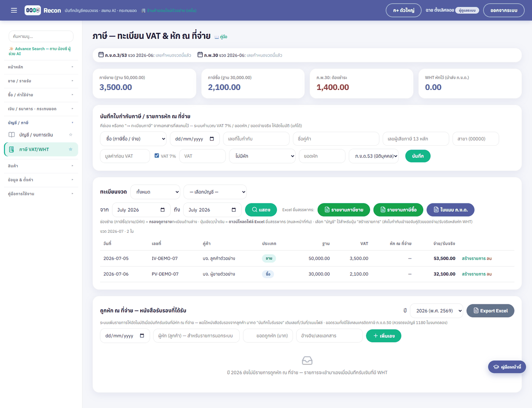Open the คู่มือ guide link icon
The image size is (532, 408).
pos(217,37)
